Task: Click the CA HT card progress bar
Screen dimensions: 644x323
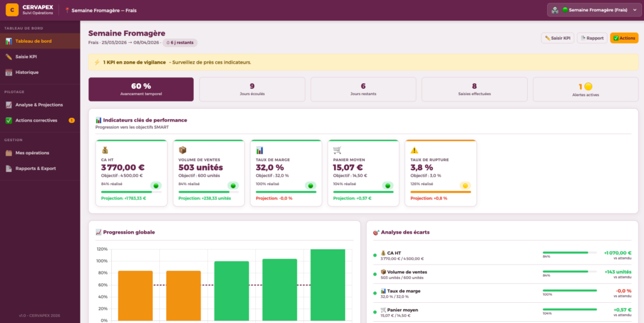Action: point(131,192)
